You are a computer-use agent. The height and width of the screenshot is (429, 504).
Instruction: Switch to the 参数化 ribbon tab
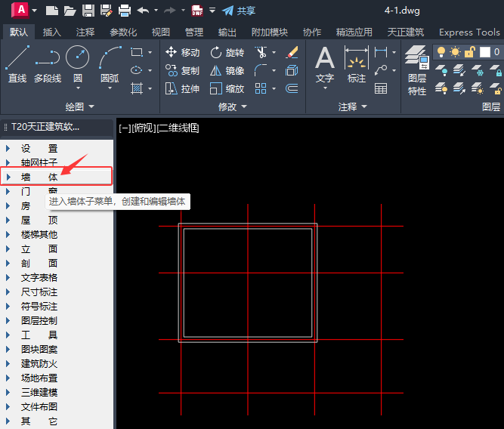(x=123, y=32)
